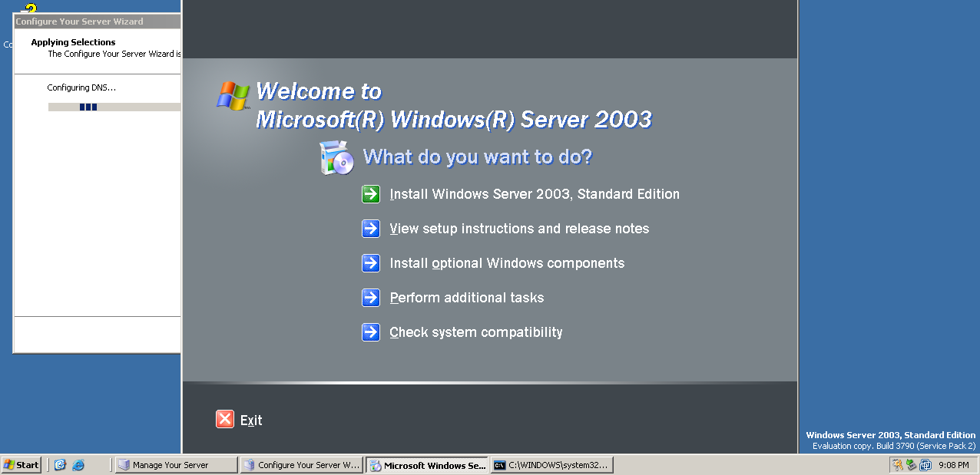980x475 pixels.
Task: Click blue arrow beside View setup instructions
Action: [371, 229]
